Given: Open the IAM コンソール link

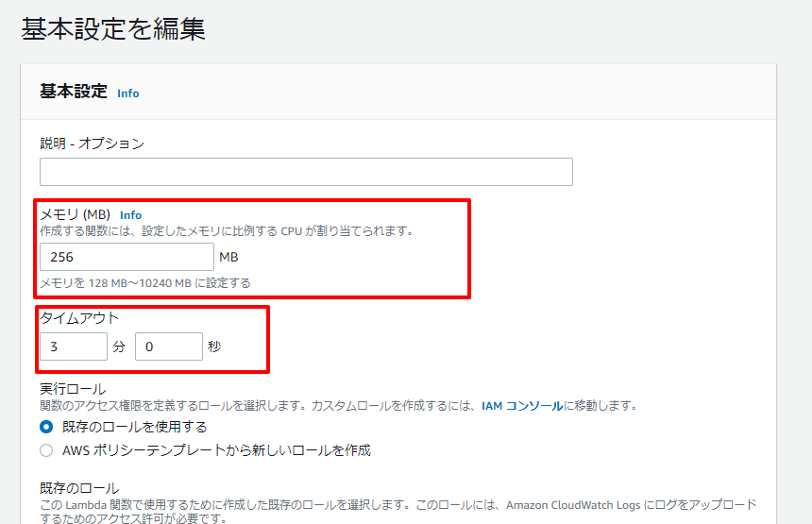Looking at the screenshot, I should click(x=522, y=406).
